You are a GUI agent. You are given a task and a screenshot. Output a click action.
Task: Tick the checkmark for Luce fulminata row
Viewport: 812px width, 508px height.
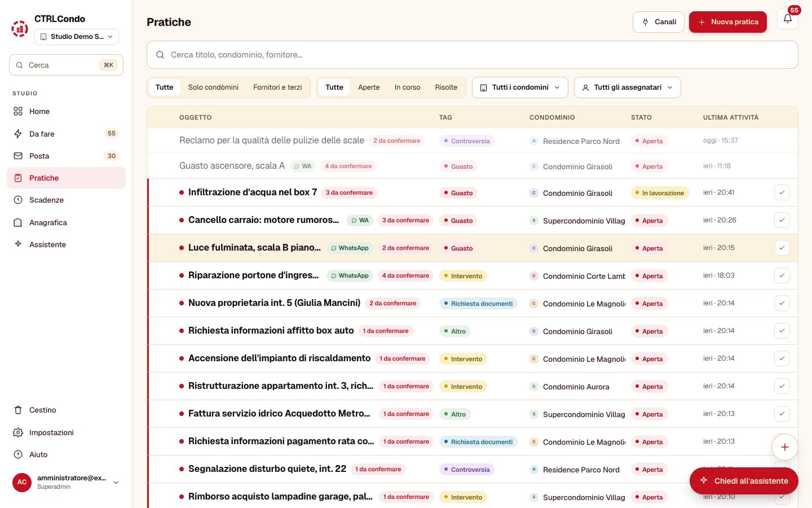(782, 248)
